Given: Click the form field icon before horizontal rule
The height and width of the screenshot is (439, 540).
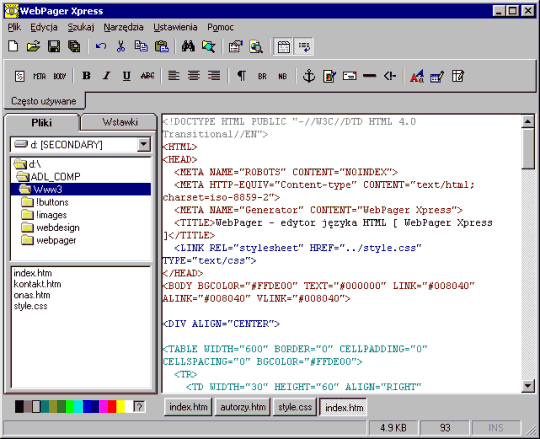Looking at the screenshot, I should tap(350, 76).
